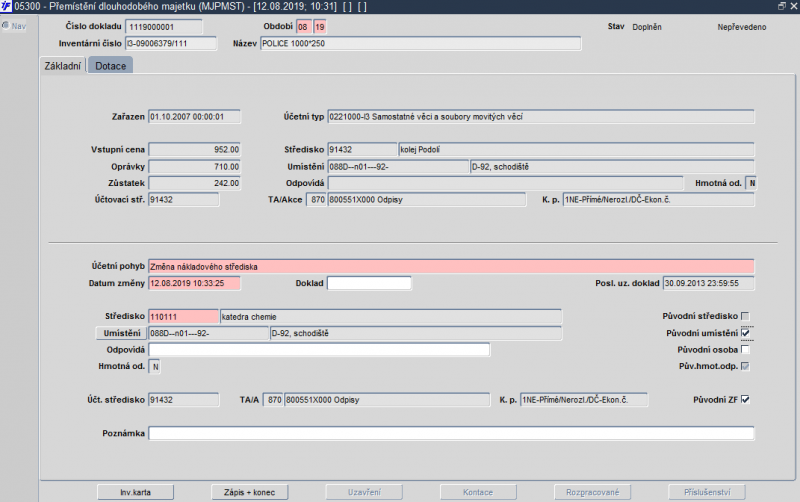
Task: Select the Účetní pohyb field
Action: (x=451, y=267)
